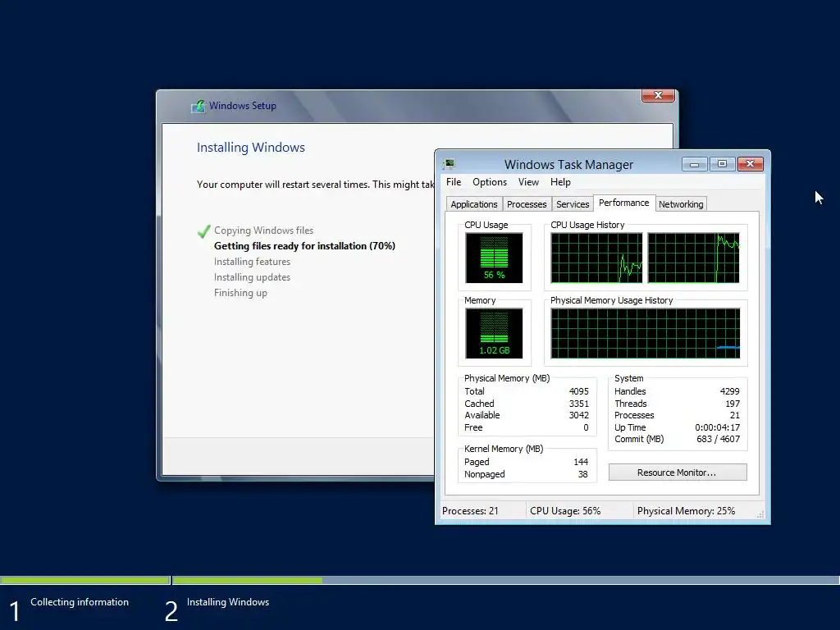Click the Up Time value 0:00:04:17
The width and height of the screenshot is (840, 630).
click(717, 427)
